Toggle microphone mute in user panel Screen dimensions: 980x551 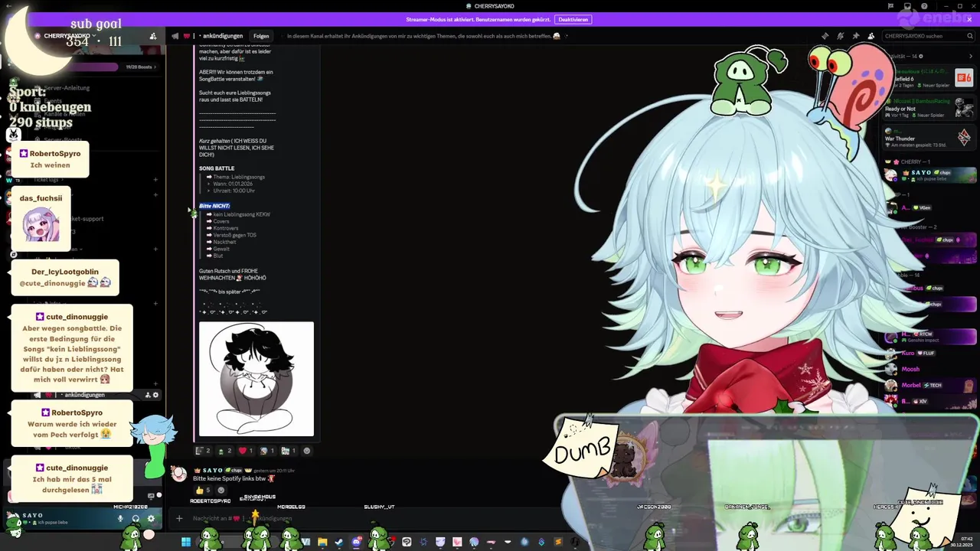[x=120, y=518]
